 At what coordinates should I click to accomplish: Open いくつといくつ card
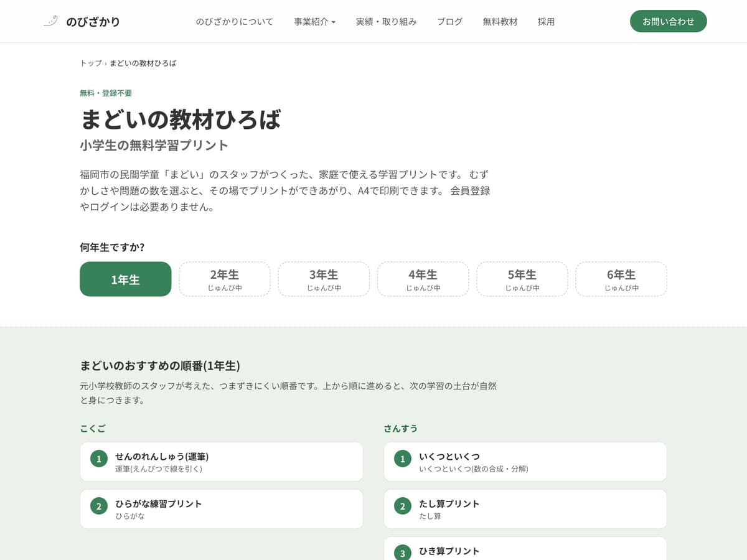[525, 462]
